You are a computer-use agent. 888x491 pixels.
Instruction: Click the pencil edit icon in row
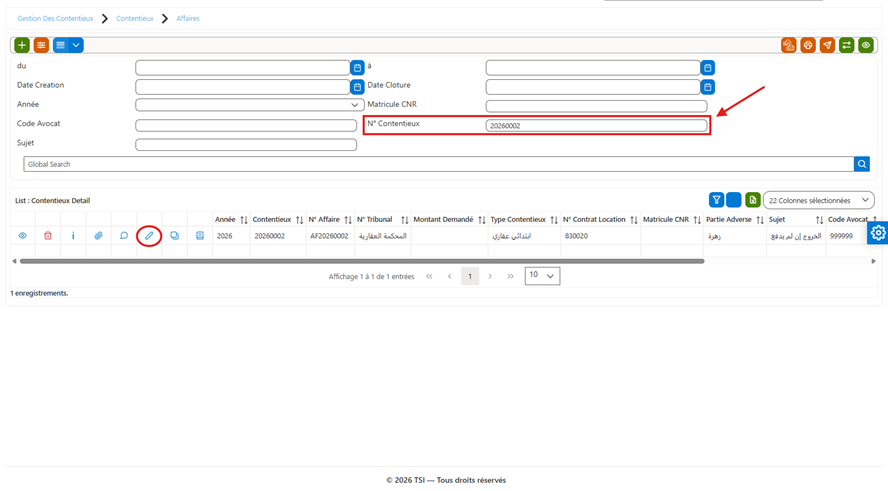click(149, 236)
